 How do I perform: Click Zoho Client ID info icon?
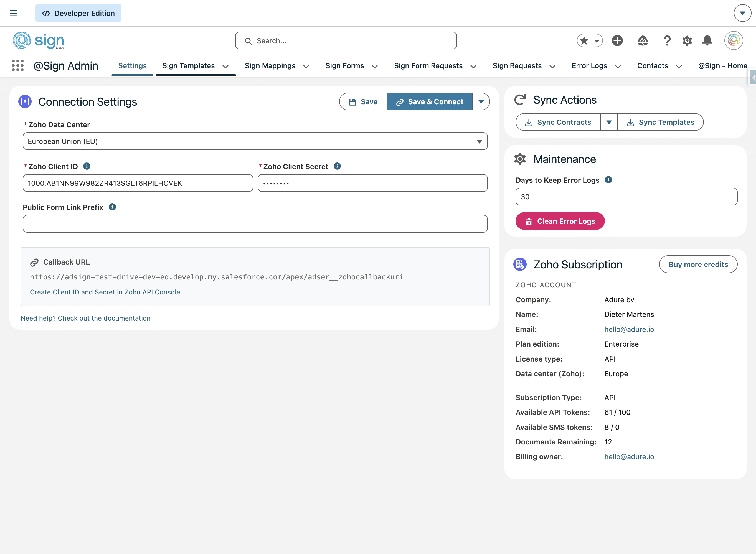87,166
